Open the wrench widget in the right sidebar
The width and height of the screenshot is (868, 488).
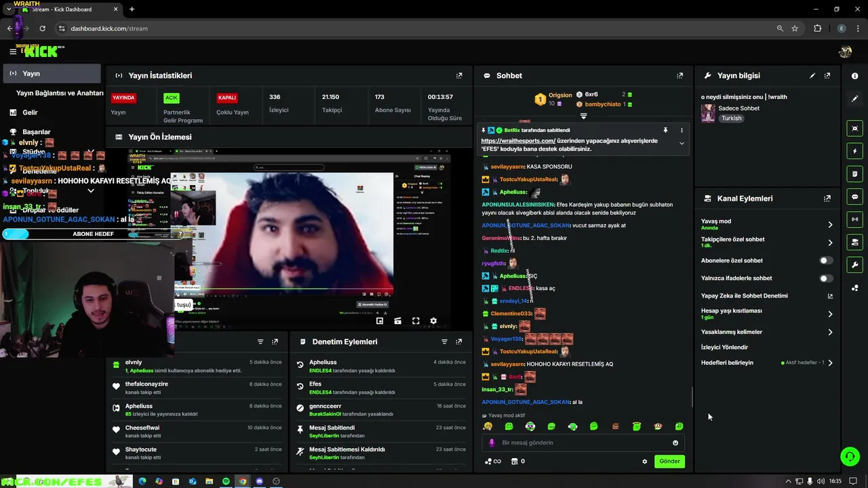pyautogui.click(x=854, y=265)
